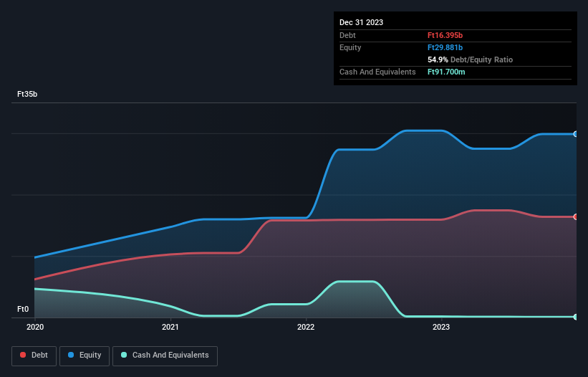Viewport: 588px width, 377px height.
Task: Click the blue Equity legend dot
Action: (x=71, y=355)
